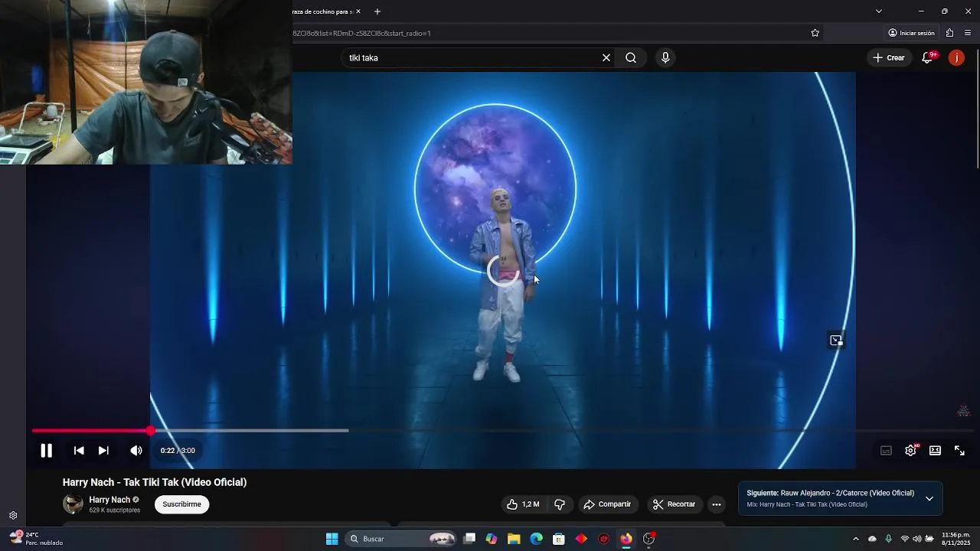Dislike the Harry Nach video
Viewport: 980px width, 551px height.
pos(560,504)
